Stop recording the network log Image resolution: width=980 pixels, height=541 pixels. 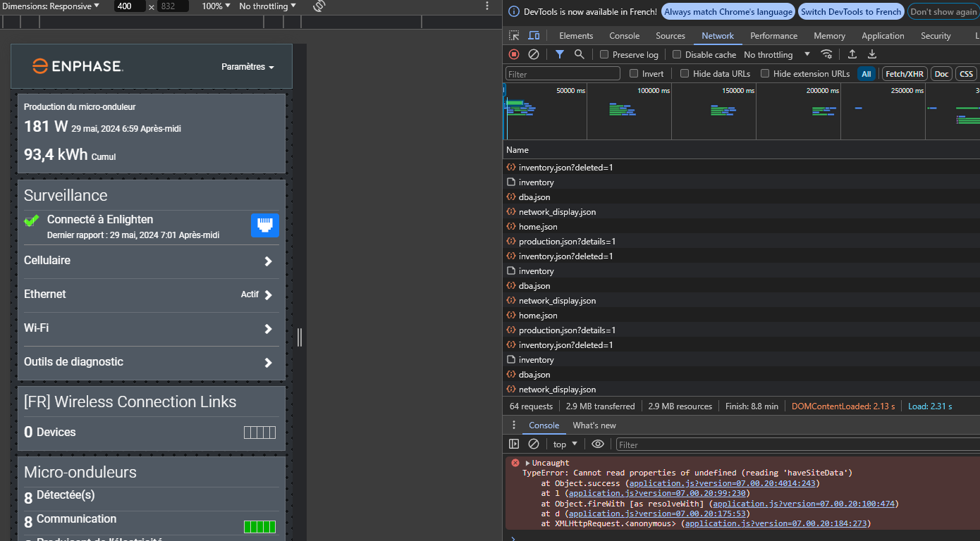514,54
